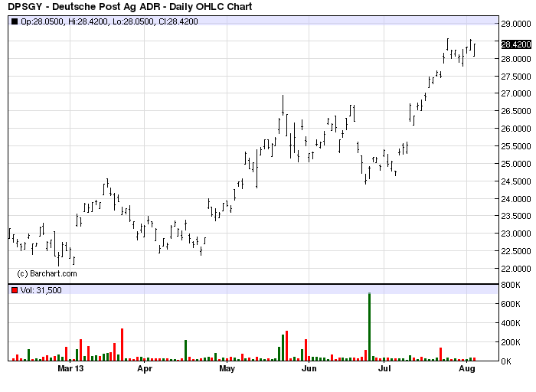Click the green volume bar in mid April

coord(185,351)
